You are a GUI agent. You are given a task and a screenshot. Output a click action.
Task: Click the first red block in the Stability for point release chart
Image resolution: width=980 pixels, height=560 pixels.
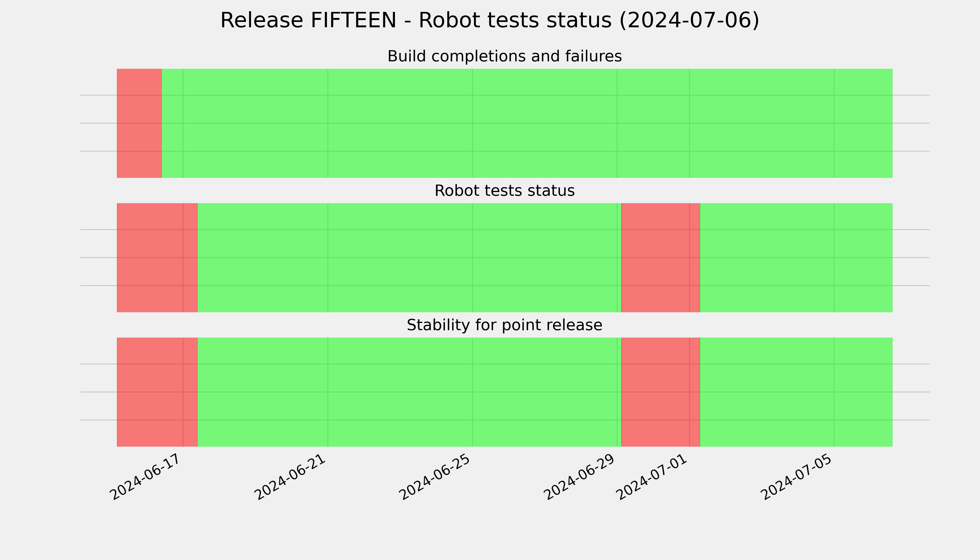(157, 392)
